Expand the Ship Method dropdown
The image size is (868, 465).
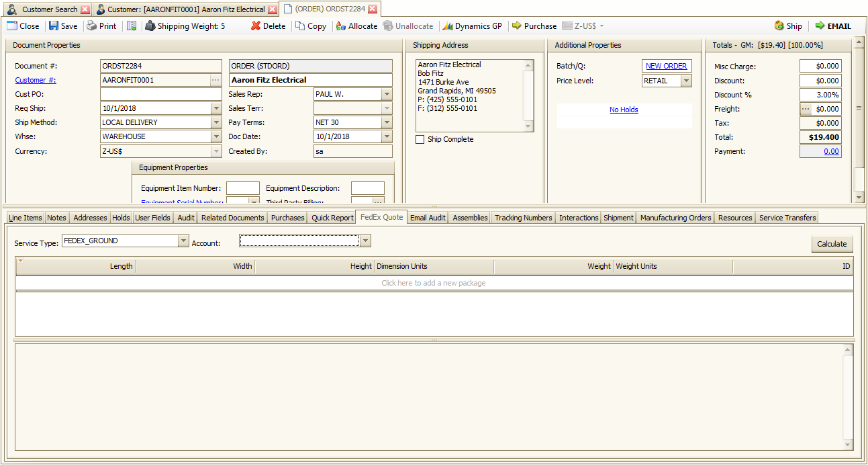[x=215, y=123]
